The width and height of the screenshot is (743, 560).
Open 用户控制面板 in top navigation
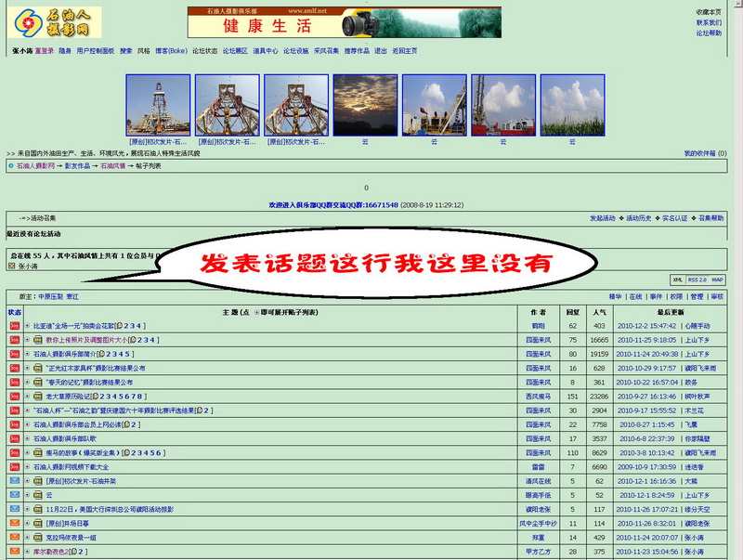pos(96,51)
